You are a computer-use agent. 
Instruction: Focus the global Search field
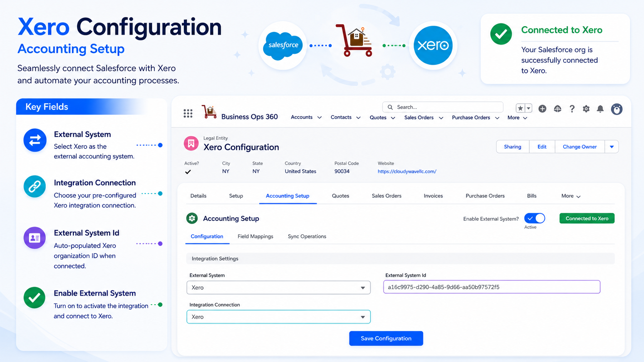(x=443, y=107)
